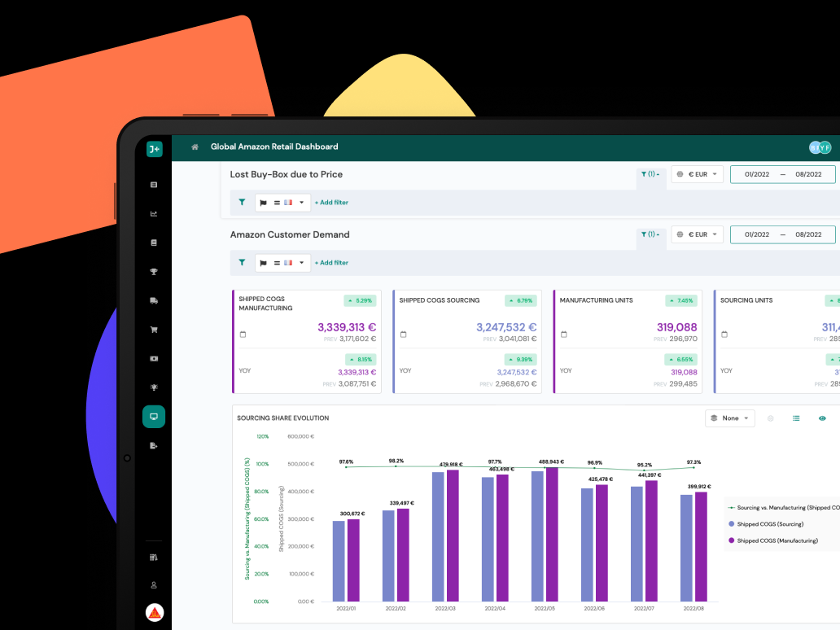Open the delivery truck sidebar icon

(154, 300)
